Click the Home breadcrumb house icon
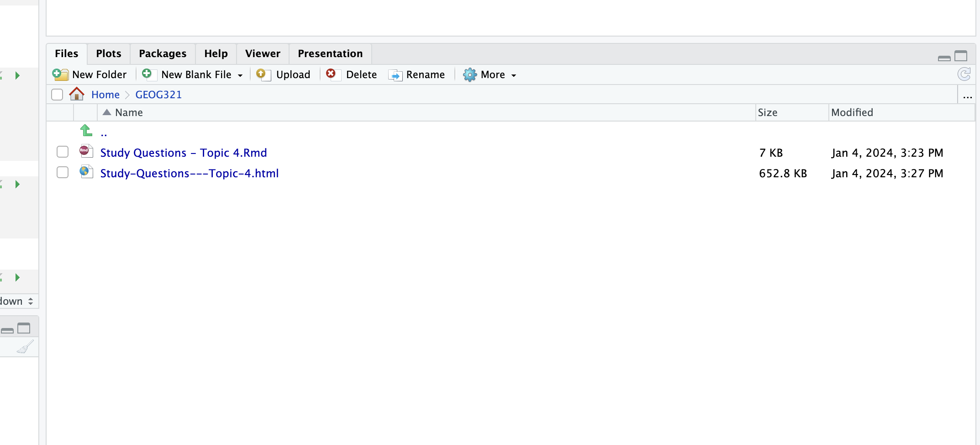This screenshot has height=445, width=980. [77, 94]
